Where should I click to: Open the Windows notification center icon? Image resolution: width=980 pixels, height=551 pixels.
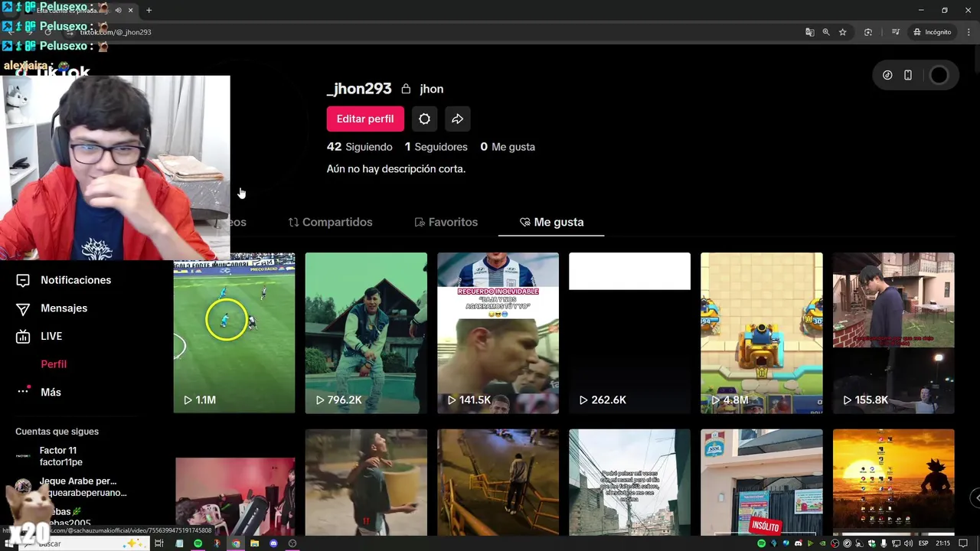point(963,543)
